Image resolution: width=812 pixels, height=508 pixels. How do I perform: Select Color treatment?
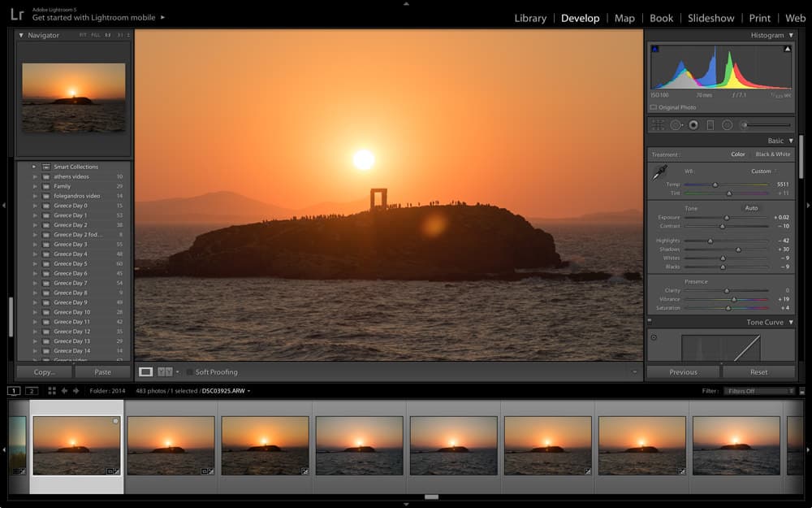(738, 154)
